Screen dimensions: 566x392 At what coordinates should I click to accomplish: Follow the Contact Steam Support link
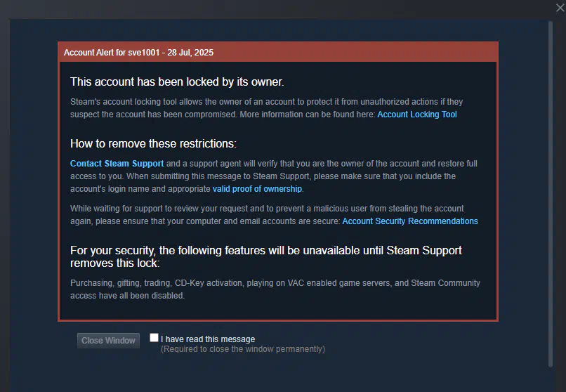[x=117, y=164]
